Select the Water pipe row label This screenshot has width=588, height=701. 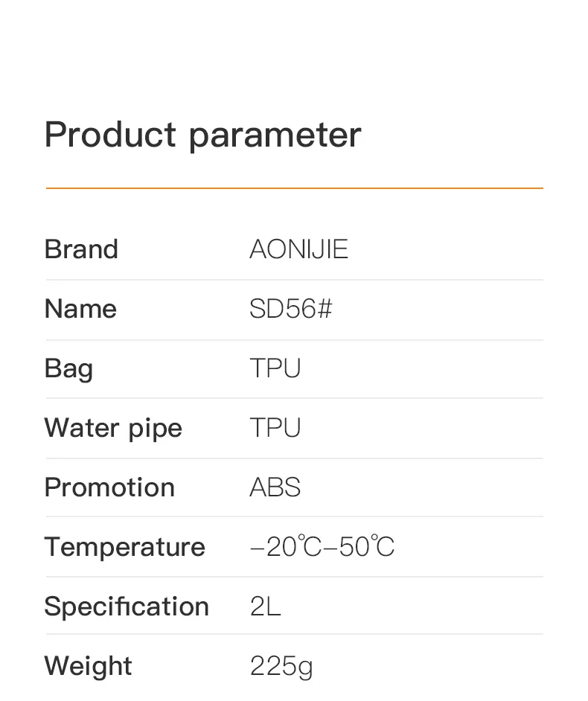click(x=113, y=428)
